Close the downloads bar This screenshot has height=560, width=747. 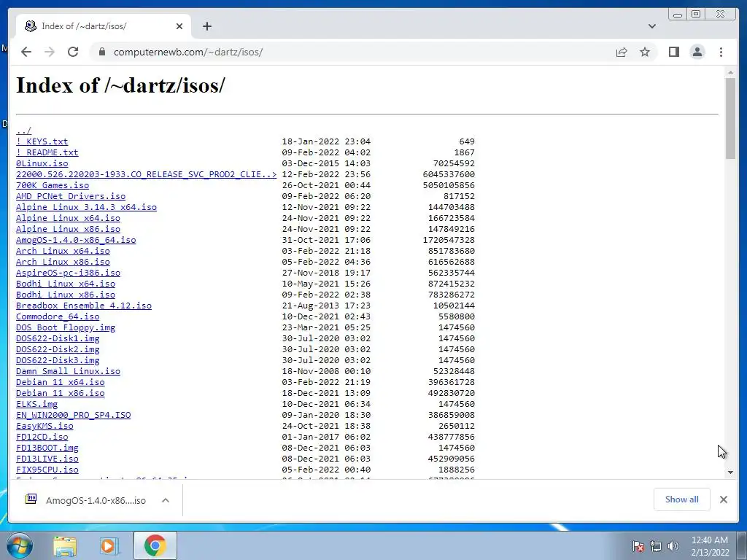723,499
